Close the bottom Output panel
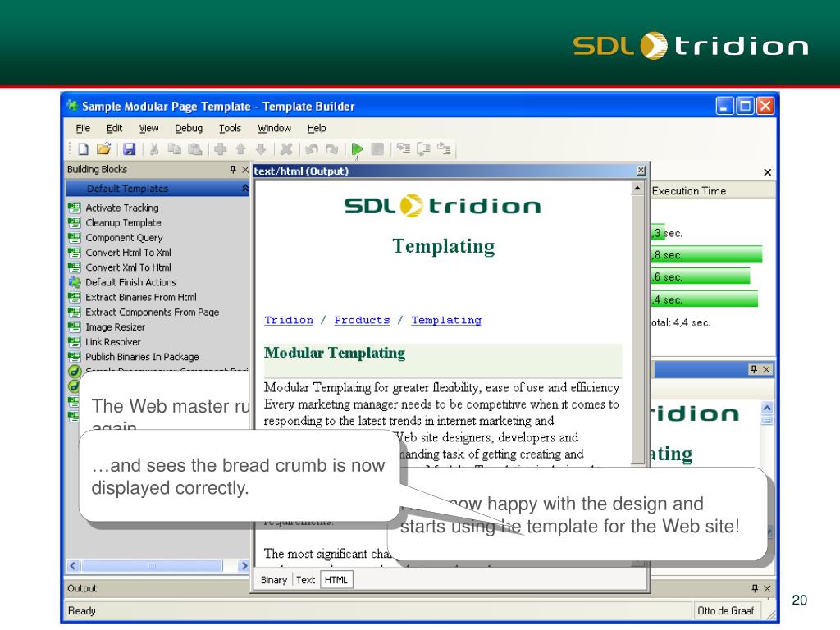Image resolution: width=840 pixels, height=630 pixels. point(767,588)
